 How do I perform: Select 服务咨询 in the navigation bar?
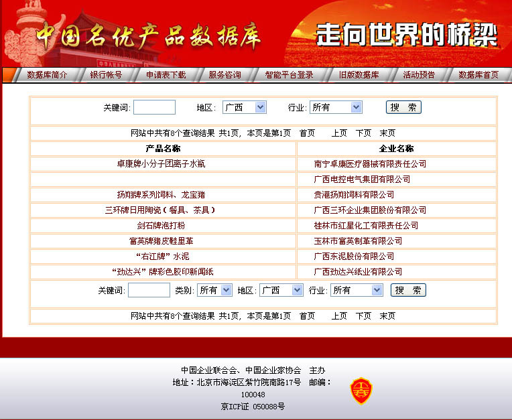(x=225, y=75)
